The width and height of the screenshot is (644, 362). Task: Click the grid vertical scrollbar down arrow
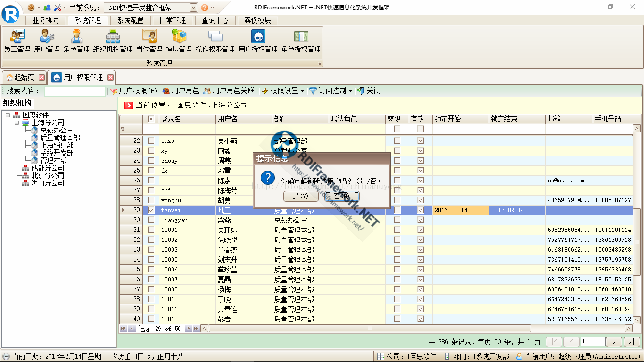pyautogui.click(x=636, y=320)
